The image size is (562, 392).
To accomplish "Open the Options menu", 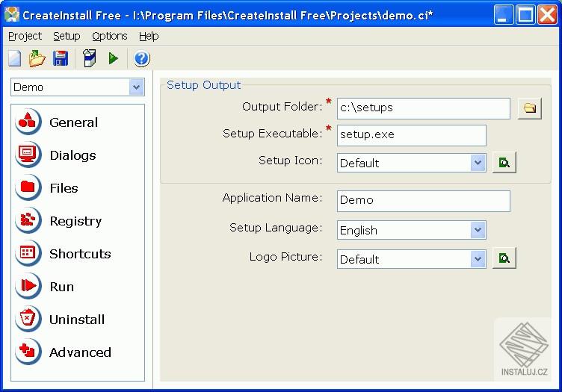I will [x=110, y=36].
